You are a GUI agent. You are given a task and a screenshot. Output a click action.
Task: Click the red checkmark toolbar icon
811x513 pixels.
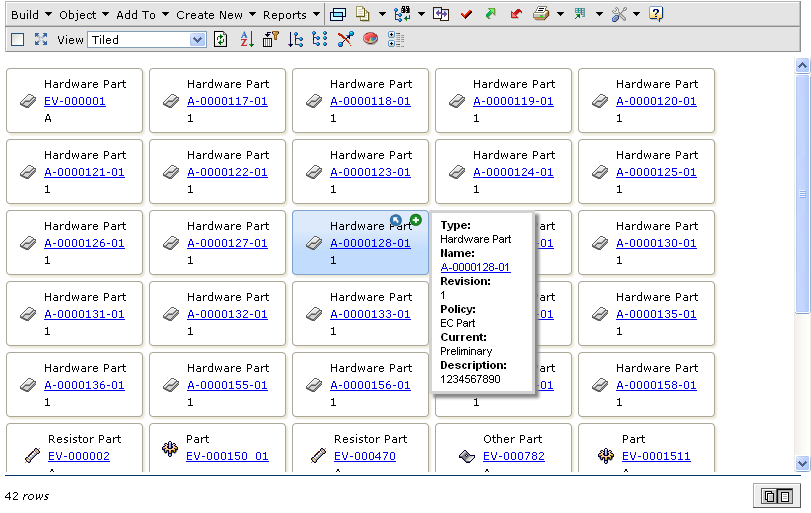(x=467, y=15)
